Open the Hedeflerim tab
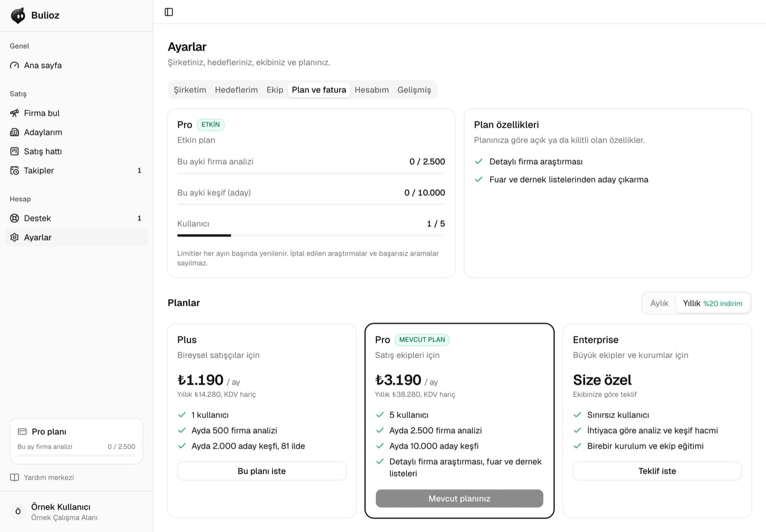 tap(236, 90)
